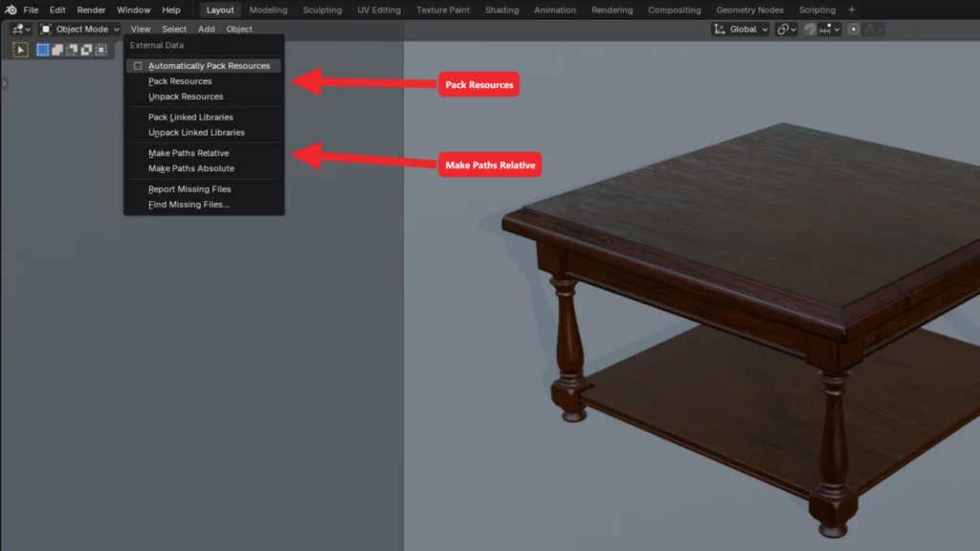This screenshot has width=980, height=551.
Task: Click the Blender logo icon
Action: pyautogui.click(x=11, y=10)
